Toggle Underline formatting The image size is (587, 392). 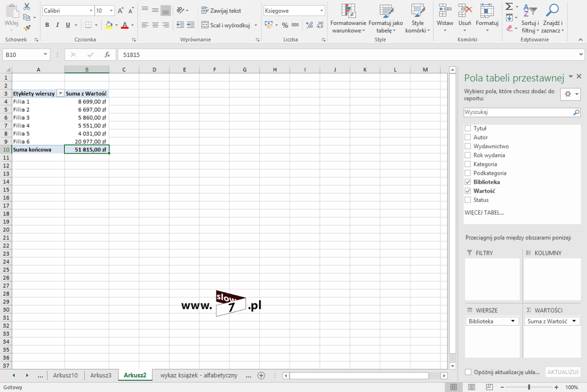[68, 25]
